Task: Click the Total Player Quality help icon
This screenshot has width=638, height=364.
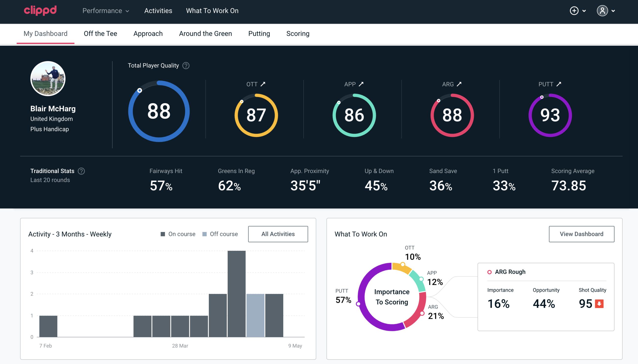Action: [185, 66]
